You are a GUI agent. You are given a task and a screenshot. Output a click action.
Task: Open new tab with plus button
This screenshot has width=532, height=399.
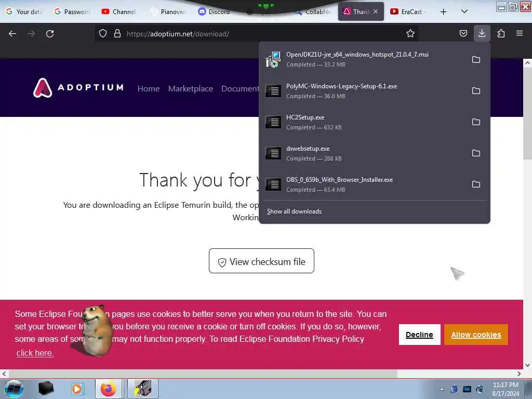click(444, 12)
